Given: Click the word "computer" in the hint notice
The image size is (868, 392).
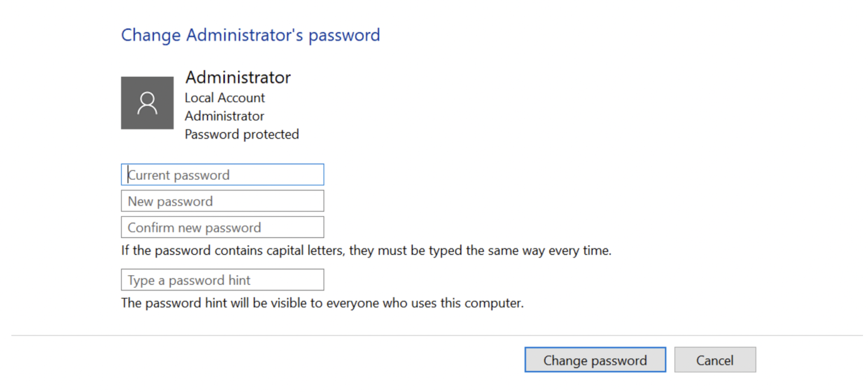Looking at the screenshot, I should [498, 303].
